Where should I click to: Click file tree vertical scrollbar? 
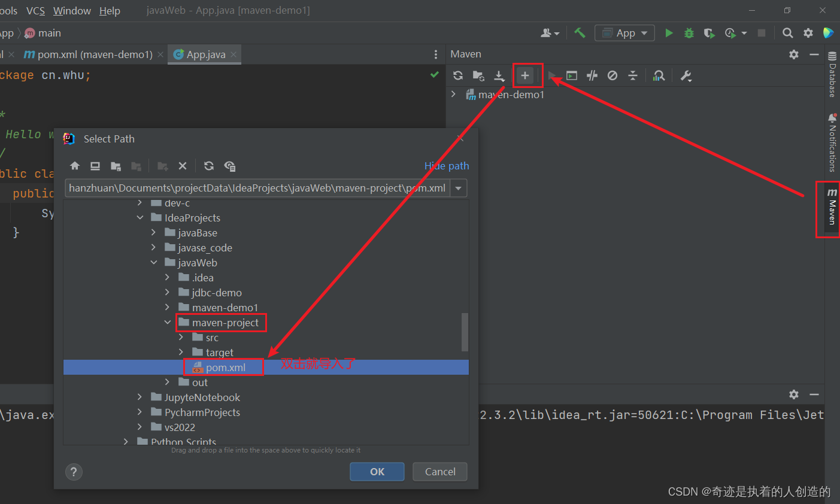pyautogui.click(x=465, y=332)
